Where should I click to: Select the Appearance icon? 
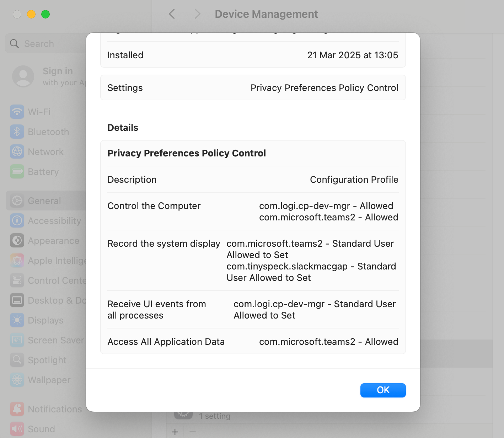17,240
